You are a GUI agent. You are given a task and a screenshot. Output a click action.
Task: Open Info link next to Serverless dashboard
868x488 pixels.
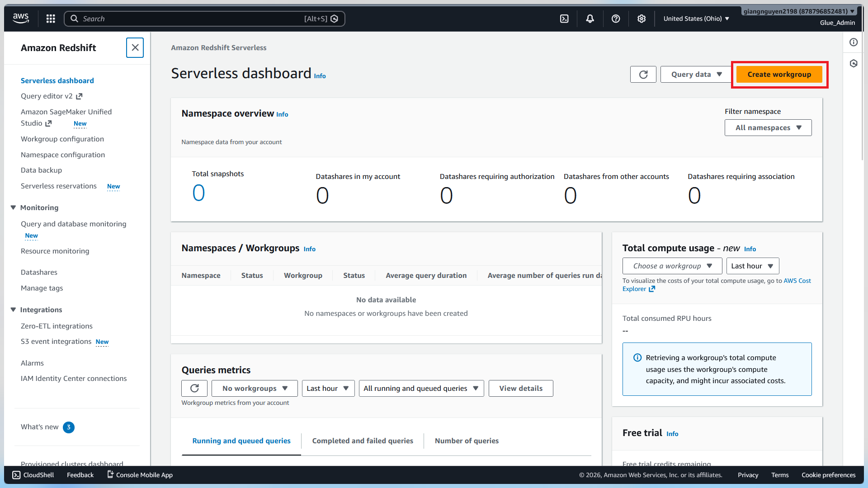click(320, 76)
